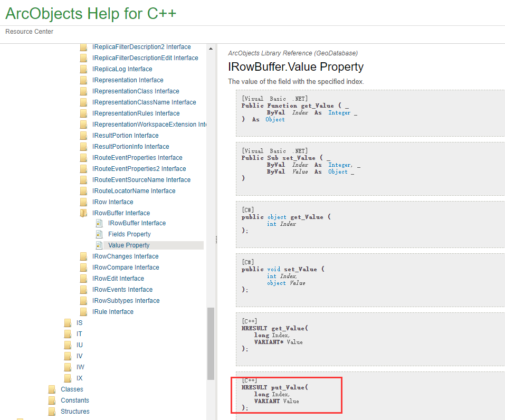
Task: Click the folder icon beside the Classes node
Action: click(x=51, y=389)
